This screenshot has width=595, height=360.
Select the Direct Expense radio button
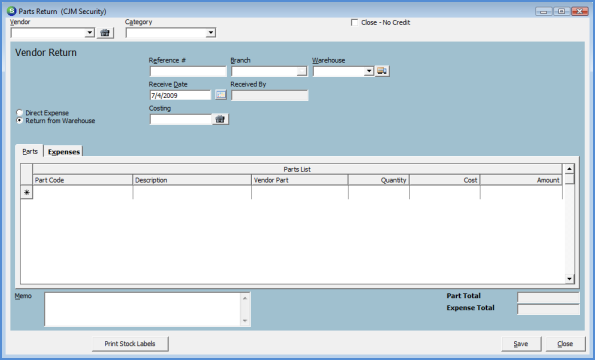coord(19,113)
